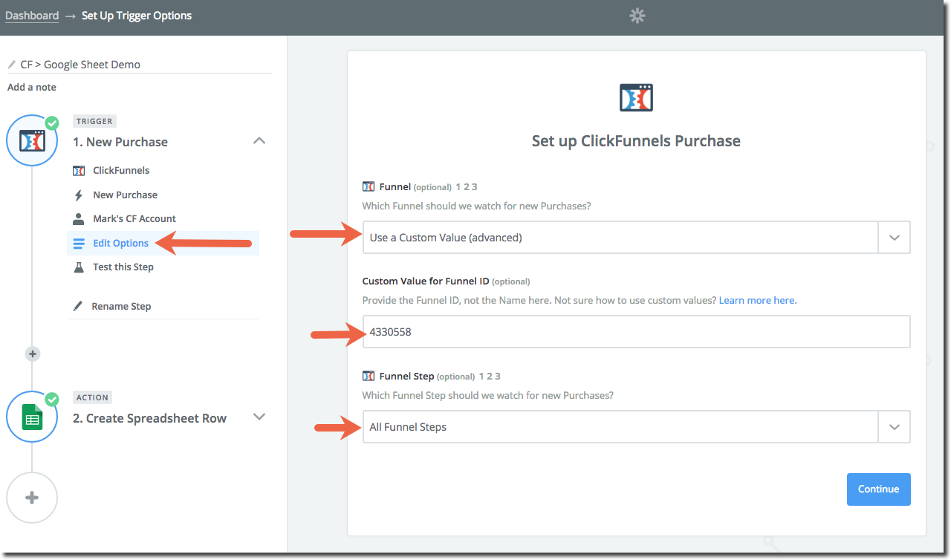
Task: Select the Google Sheets action step circle icon
Action: pyautogui.click(x=32, y=417)
